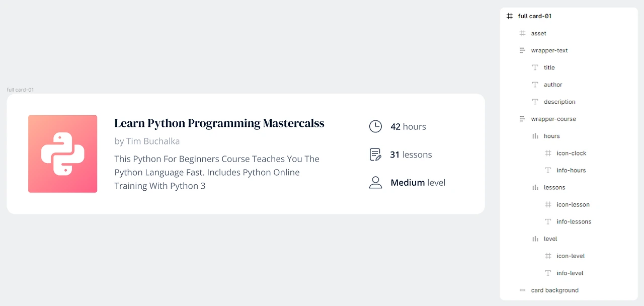The height and width of the screenshot is (306, 644).
Task: Select the info-hours text layer
Action: (x=571, y=170)
